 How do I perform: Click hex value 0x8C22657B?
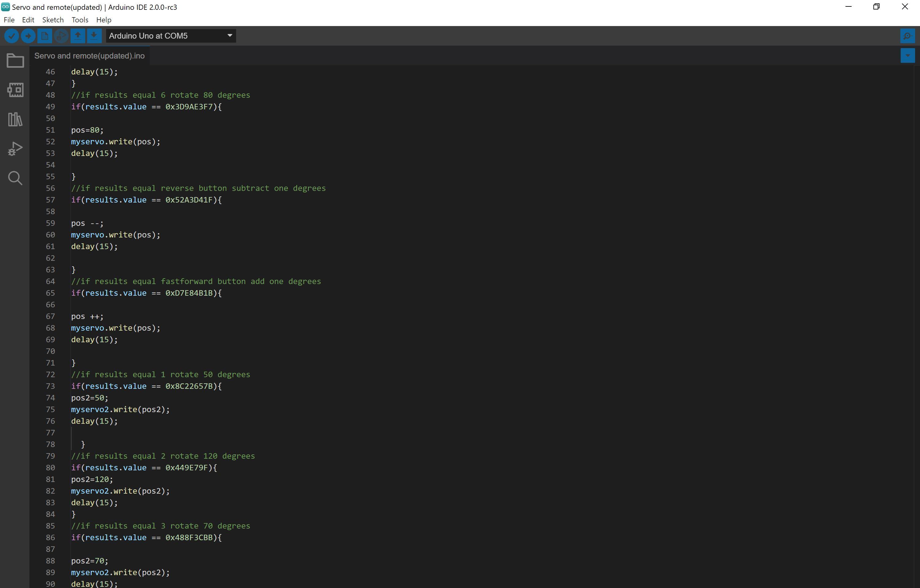click(189, 386)
